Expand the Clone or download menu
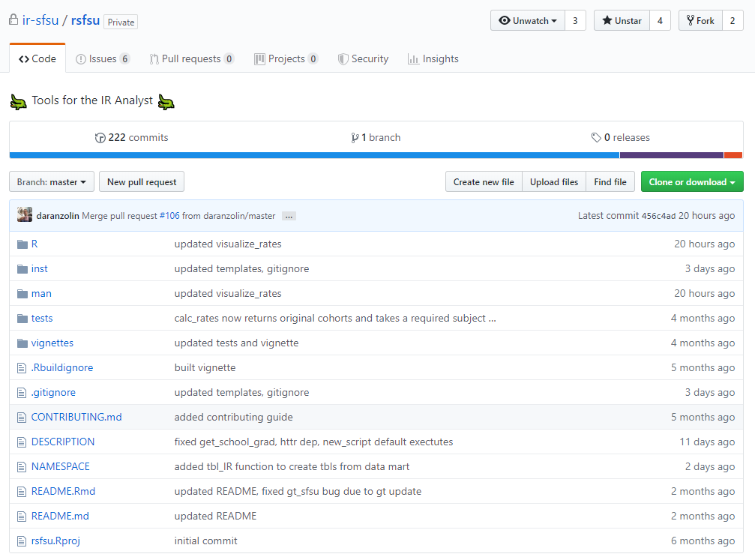 click(x=692, y=182)
